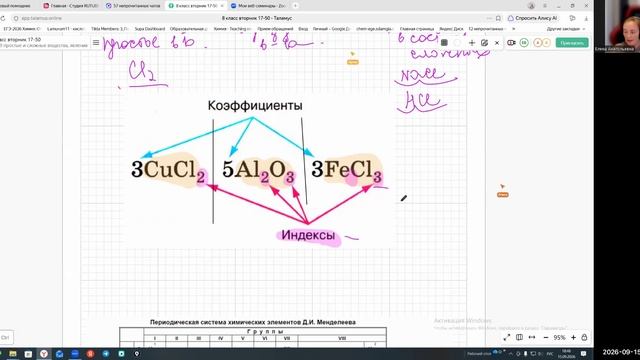Open File Explorer in the taskbar
Image resolution: width=640 pixels, height=360 pixels.
coord(13,354)
